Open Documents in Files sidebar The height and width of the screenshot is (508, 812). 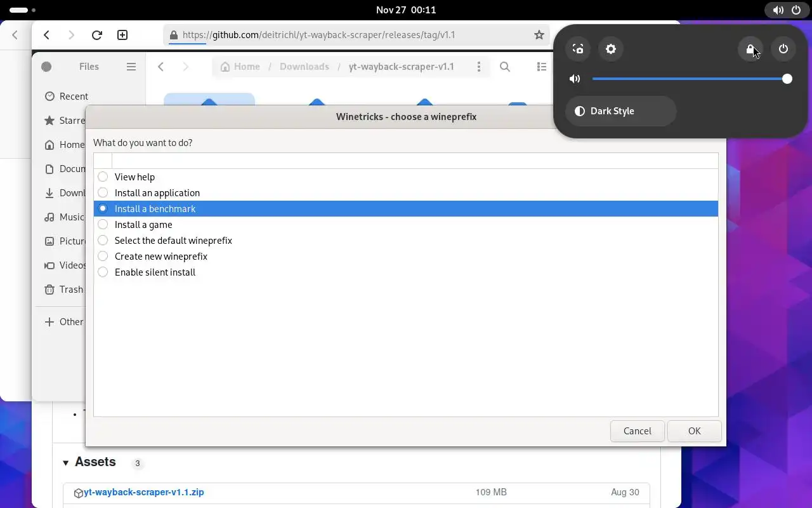[63, 169]
